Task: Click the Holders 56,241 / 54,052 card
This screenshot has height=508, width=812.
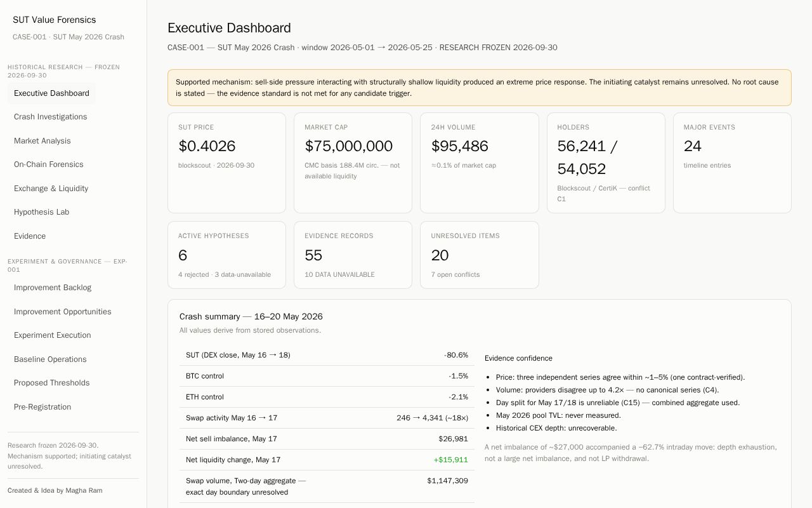Action: 606,163
